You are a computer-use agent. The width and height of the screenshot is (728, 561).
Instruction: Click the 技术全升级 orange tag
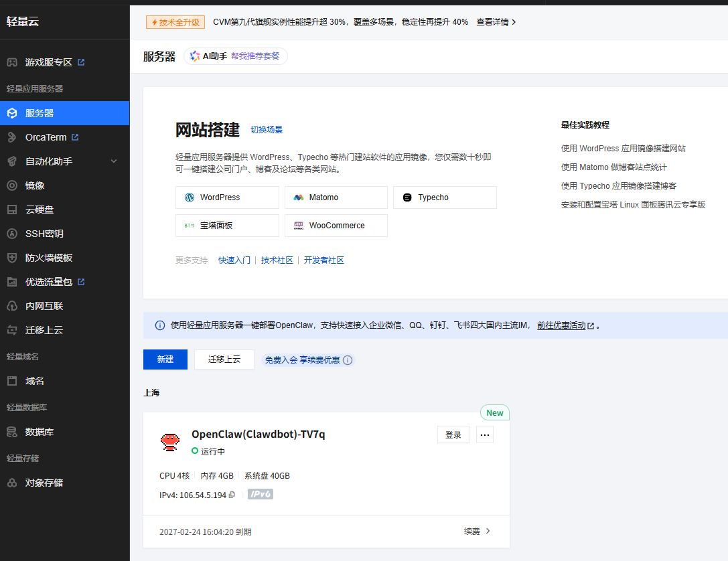coord(175,22)
